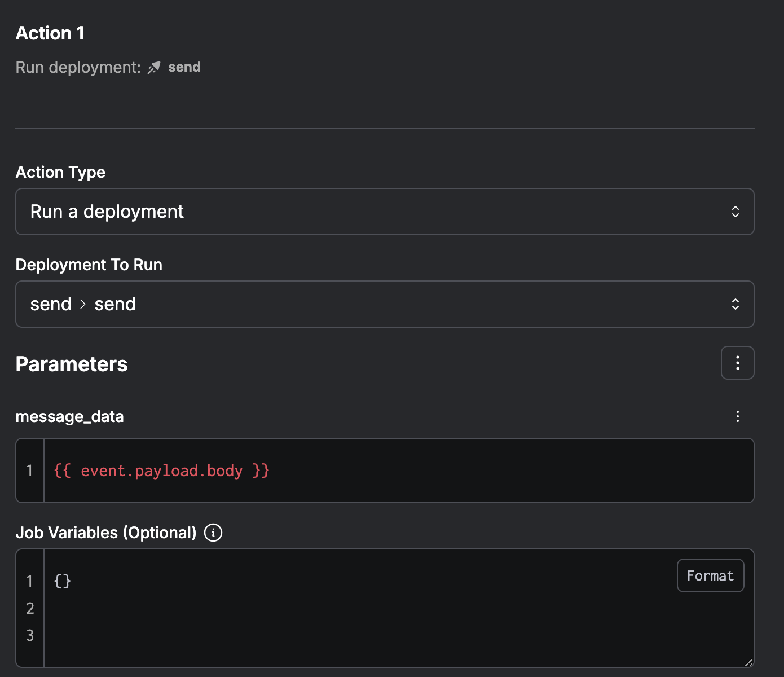Viewport: 784px width, 677px height.
Task: Click the 'Job Variables (Optional)' label
Action: tap(106, 533)
